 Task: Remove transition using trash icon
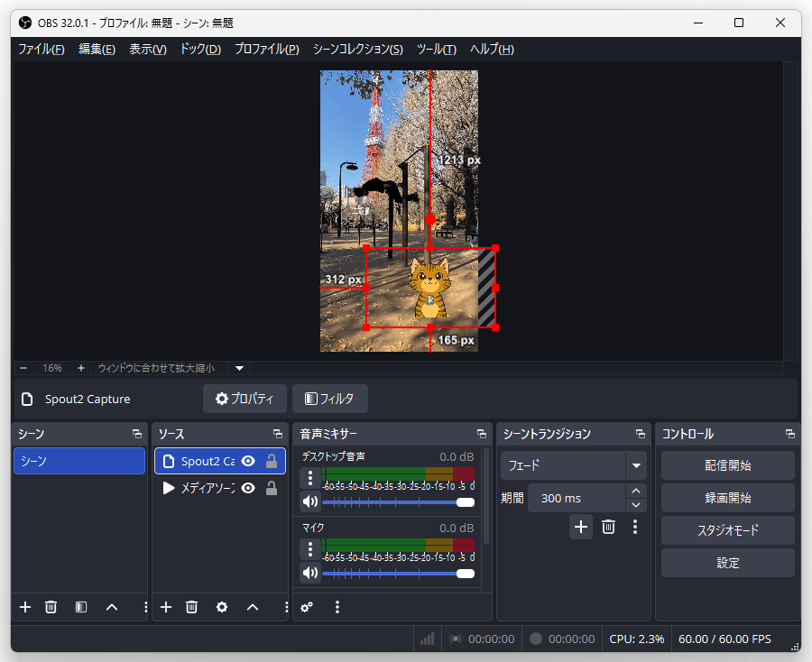(608, 527)
